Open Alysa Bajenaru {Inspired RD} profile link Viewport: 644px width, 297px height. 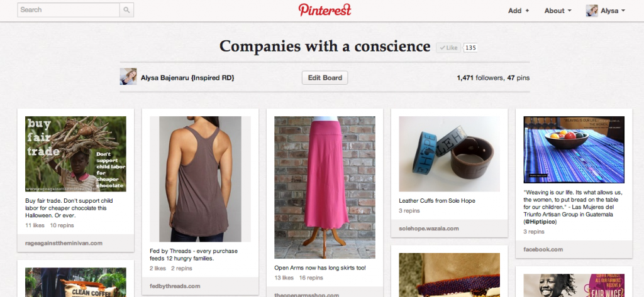coord(187,77)
